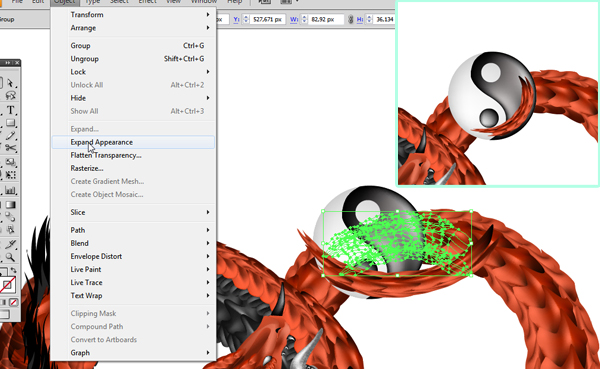Select the Zoom magnifier tool
The image size is (600, 369).
coord(10,257)
